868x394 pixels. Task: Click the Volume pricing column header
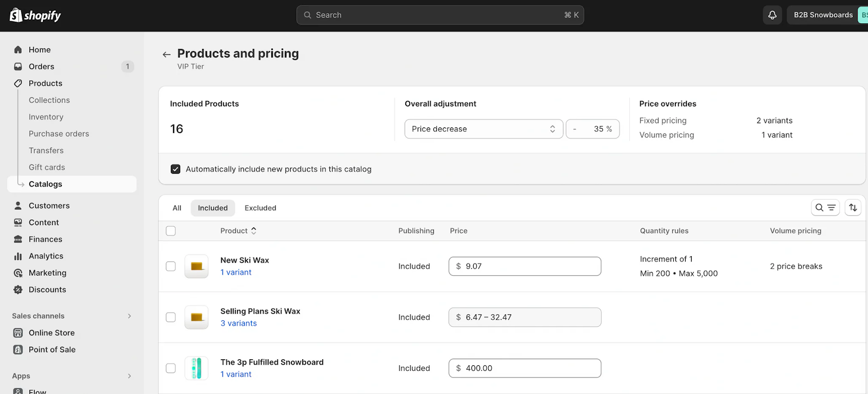(795, 231)
